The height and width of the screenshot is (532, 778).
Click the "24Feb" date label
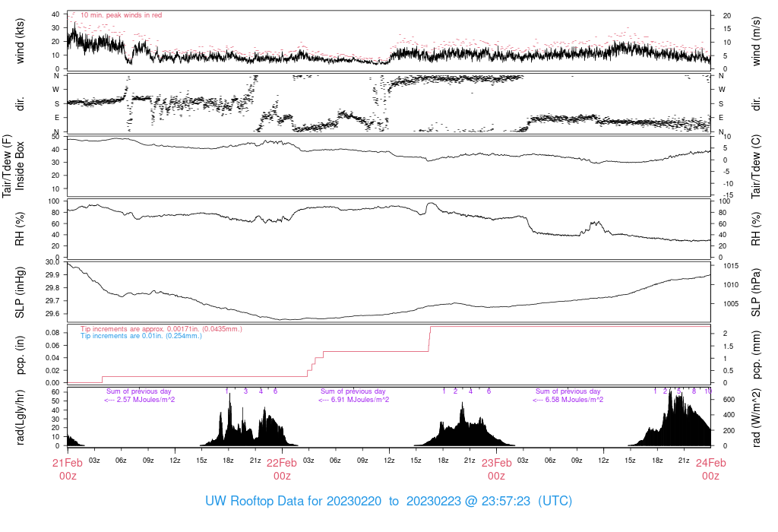[710, 463]
